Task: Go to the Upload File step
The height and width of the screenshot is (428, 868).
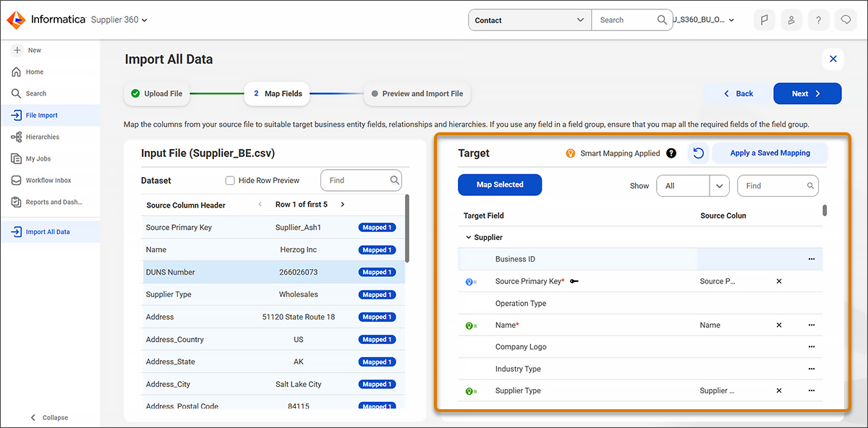Action: 156,93
